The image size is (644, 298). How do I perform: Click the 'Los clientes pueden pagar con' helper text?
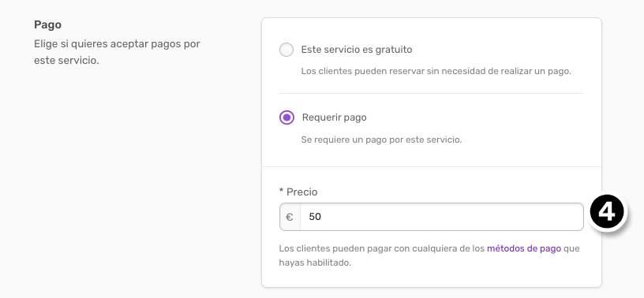[381, 248]
